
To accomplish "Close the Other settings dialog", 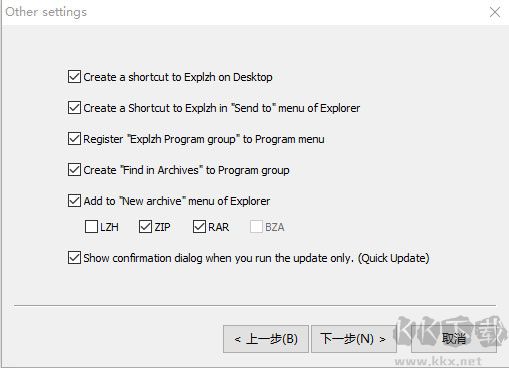I will pyautogui.click(x=495, y=12).
